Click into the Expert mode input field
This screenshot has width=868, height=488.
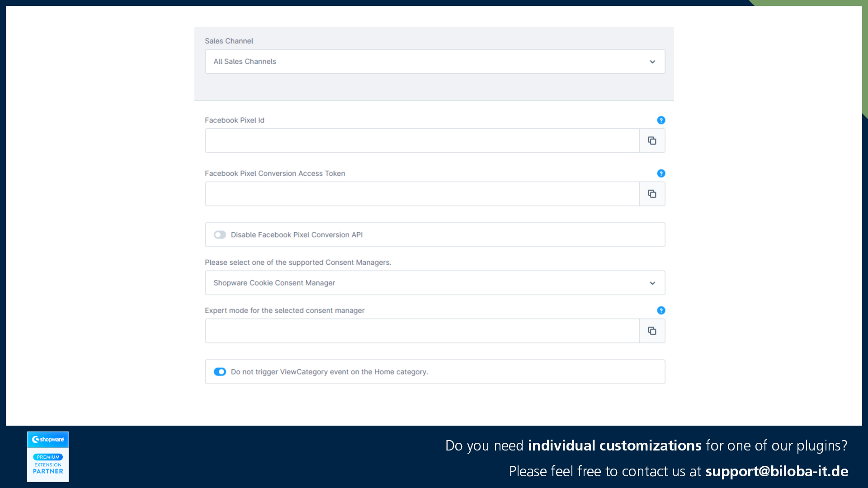tap(422, 331)
